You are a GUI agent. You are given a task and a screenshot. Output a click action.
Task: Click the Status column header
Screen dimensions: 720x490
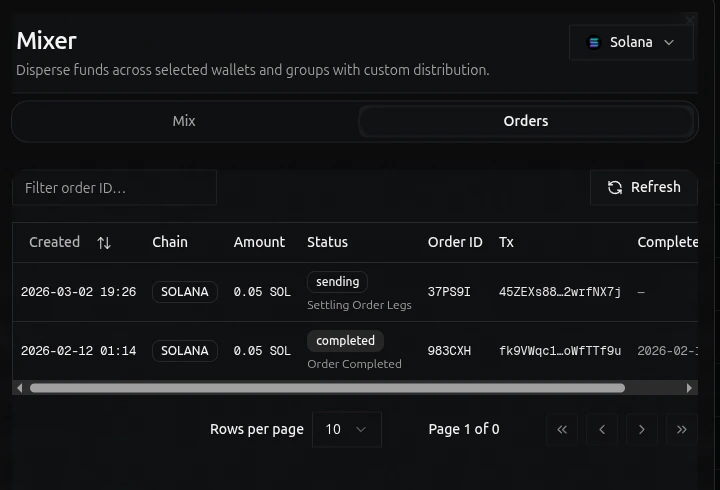point(327,242)
